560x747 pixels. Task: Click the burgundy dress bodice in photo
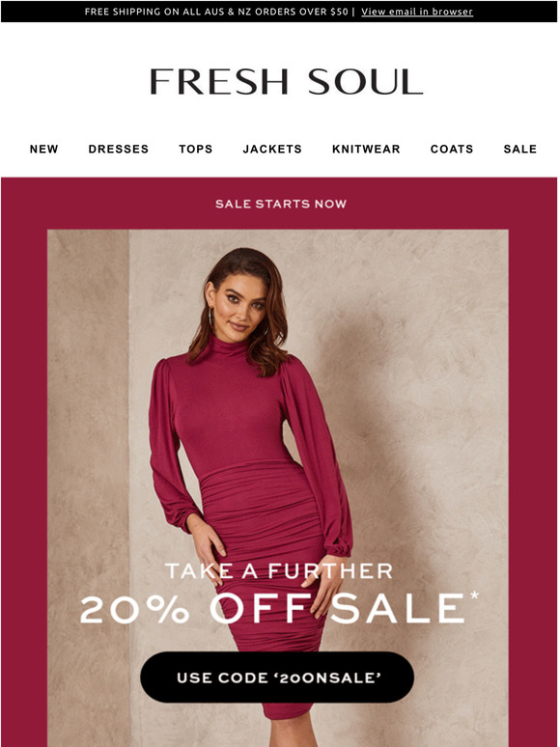click(229, 414)
